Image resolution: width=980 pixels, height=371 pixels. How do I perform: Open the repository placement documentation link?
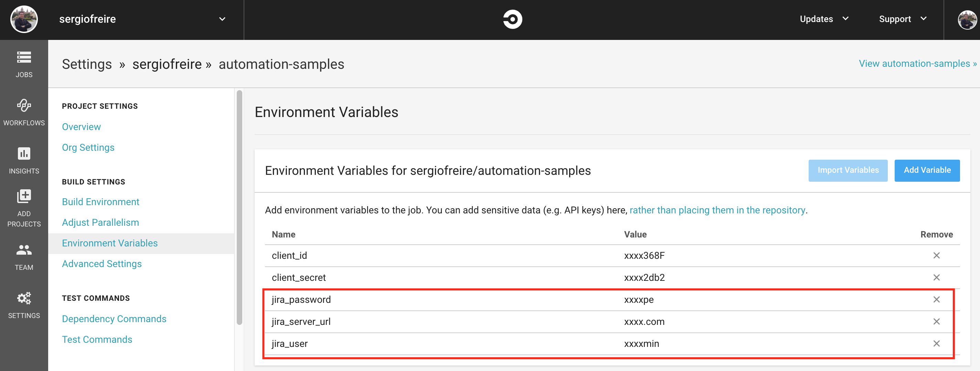717,210
